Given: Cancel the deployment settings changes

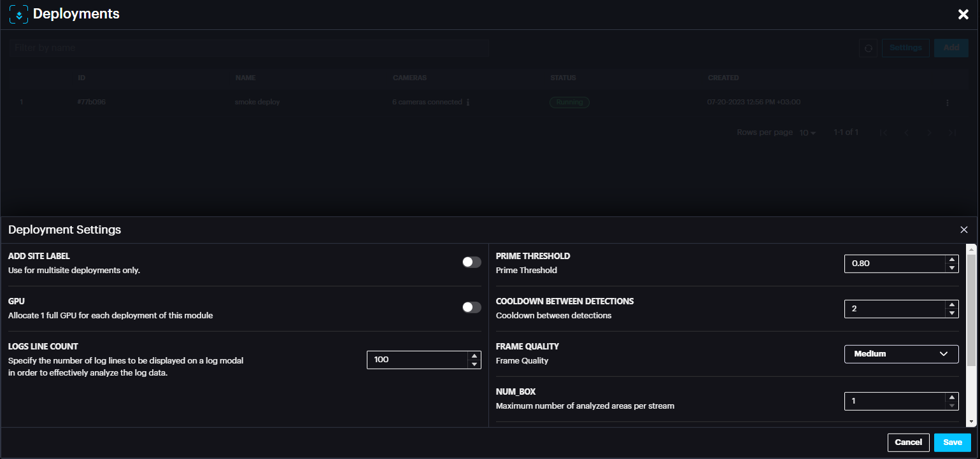Looking at the screenshot, I should pos(908,442).
